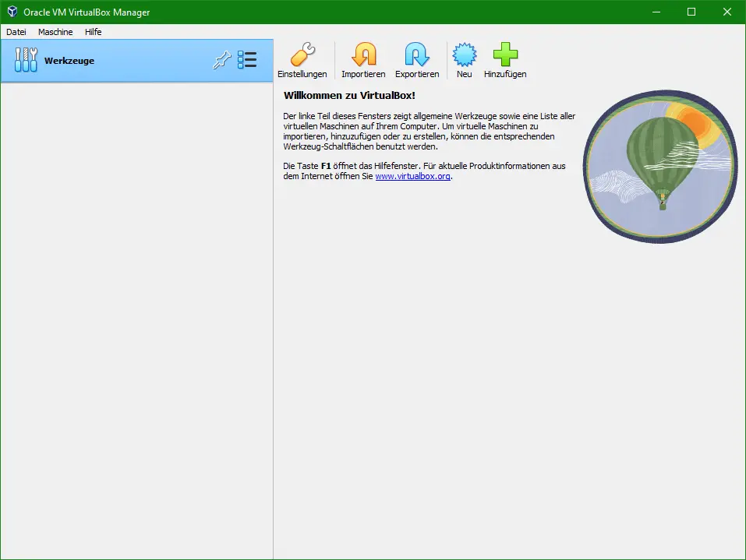Screen dimensions: 746x560
Task: Follow the www.virtualbox.org link
Action: click(413, 176)
